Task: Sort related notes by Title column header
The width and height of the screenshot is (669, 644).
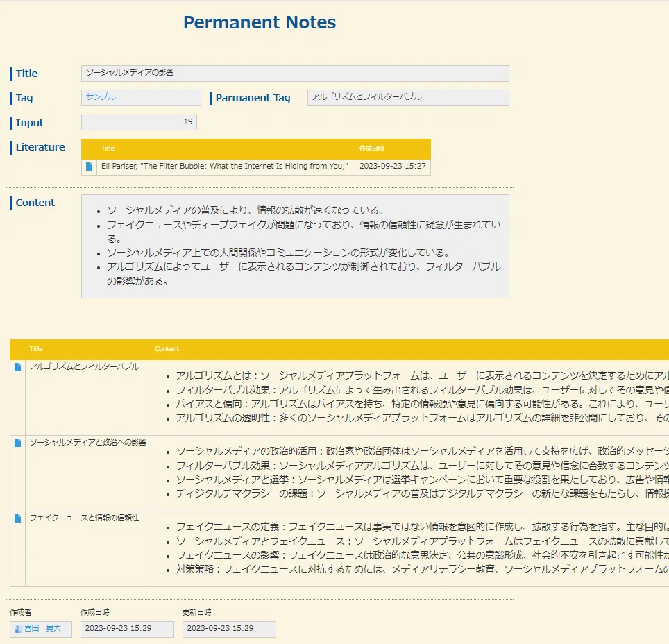Action: coord(36,349)
